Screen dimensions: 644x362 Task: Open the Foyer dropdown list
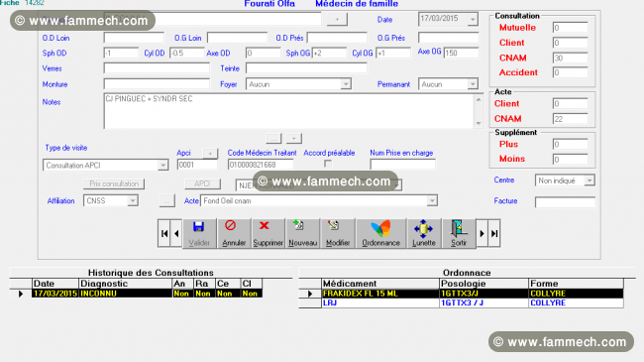[346, 84]
